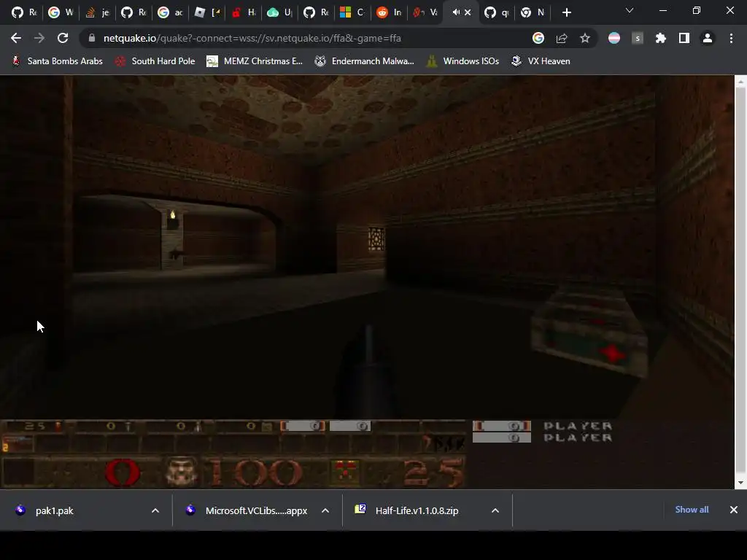Expand options for Half-Life zip download
Viewport: 747px width, 560px height.
(x=495, y=510)
